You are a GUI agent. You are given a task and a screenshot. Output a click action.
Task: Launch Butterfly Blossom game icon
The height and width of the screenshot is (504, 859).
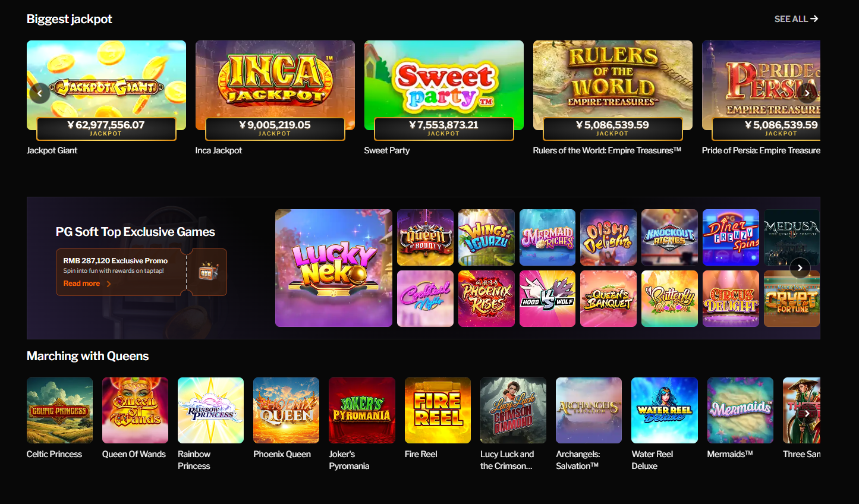[669, 298]
